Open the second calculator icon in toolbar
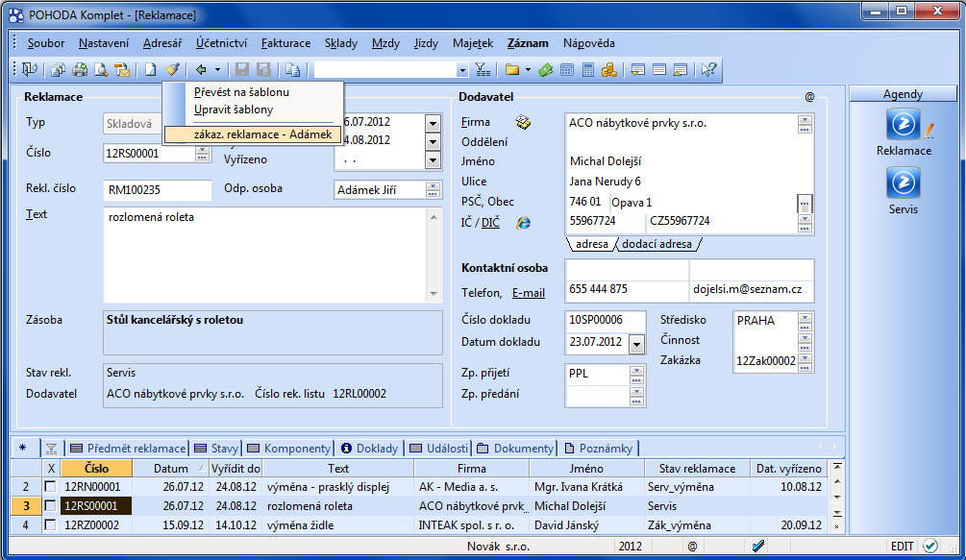The width and height of the screenshot is (966, 560). (587, 69)
